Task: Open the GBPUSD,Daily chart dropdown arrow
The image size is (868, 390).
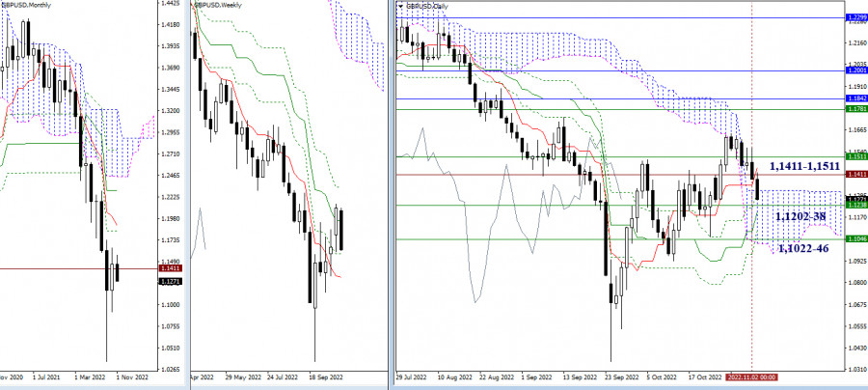Action: point(398,5)
